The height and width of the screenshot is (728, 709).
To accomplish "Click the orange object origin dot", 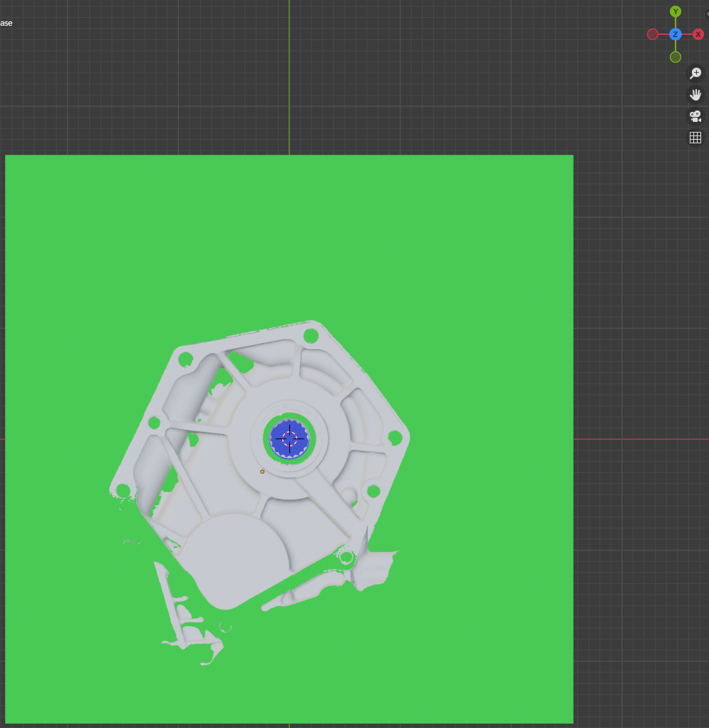I will point(262,471).
